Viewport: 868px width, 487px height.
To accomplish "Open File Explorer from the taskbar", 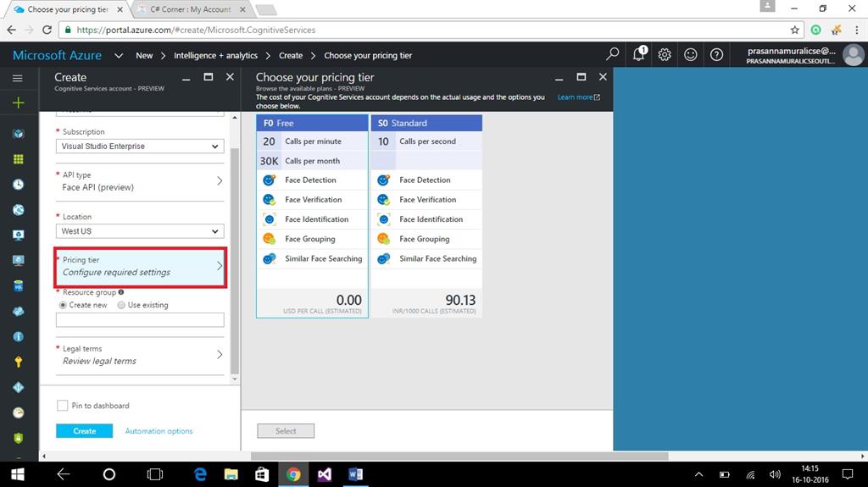I will pos(231,474).
